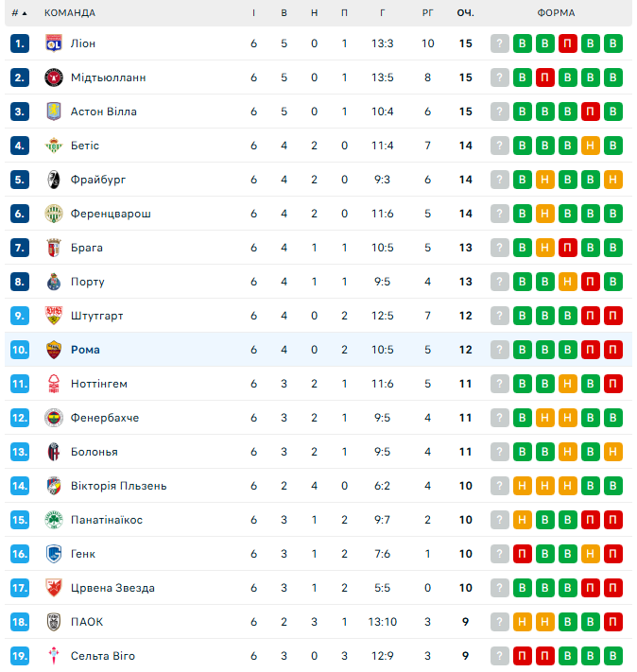Viewport: 637px width, 672px height.
Task: Click the Црвена Звезда club crest
Action: (x=53, y=588)
